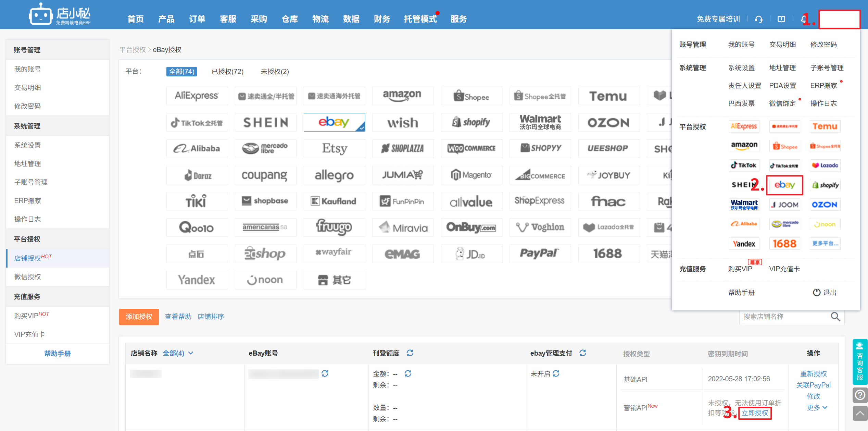Expand the 更多 actions dropdown
This screenshot has width=868, height=431.
point(817,407)
